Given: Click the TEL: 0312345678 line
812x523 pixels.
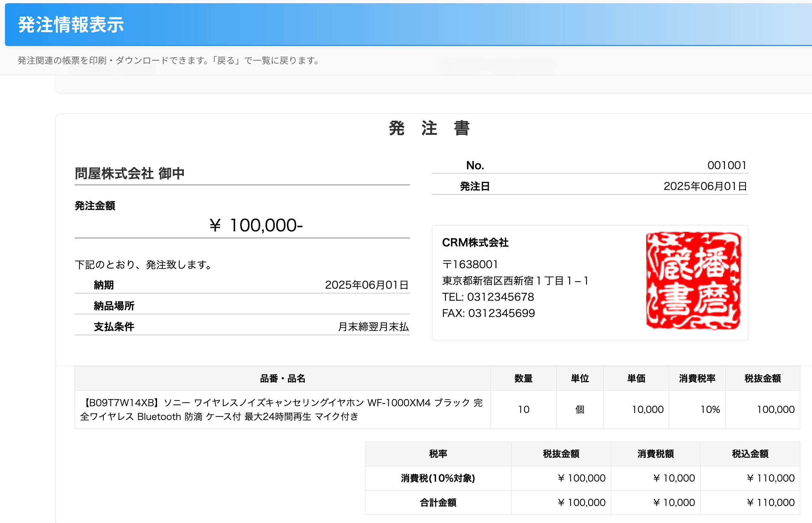Looking at the screenshot, I should click(488, 297).
